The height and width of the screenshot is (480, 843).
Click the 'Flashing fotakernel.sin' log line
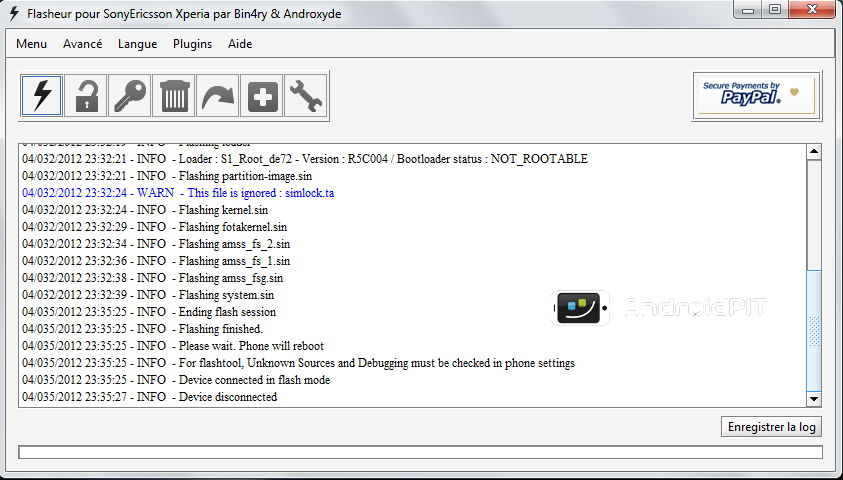pos(154,227)
